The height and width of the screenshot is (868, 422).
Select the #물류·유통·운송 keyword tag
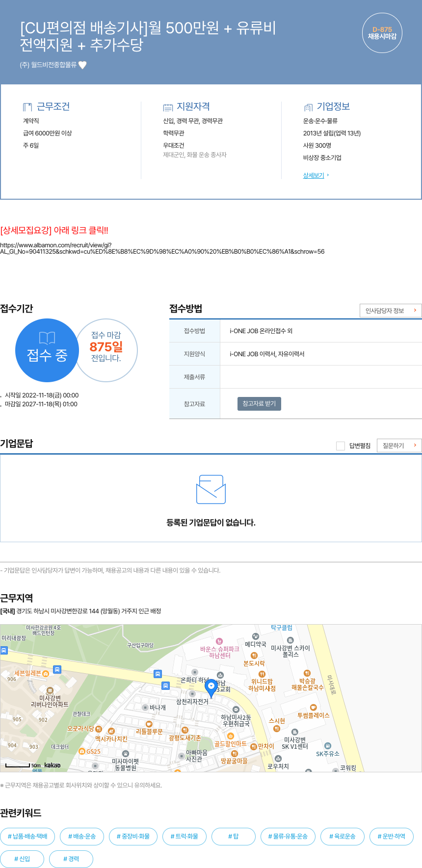[x=288, y=836]
